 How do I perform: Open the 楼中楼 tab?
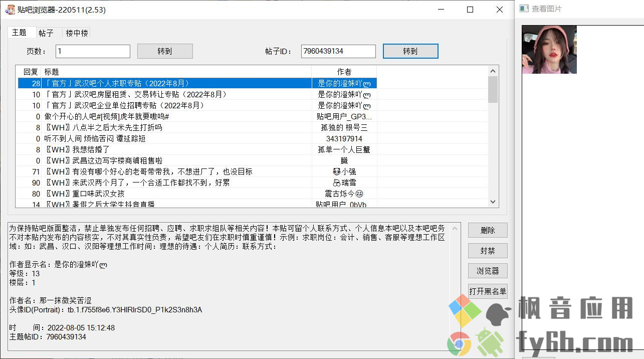[77, 33]
